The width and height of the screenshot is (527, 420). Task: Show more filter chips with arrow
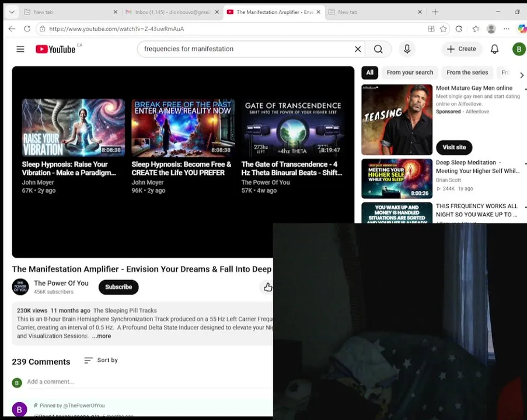522,75
